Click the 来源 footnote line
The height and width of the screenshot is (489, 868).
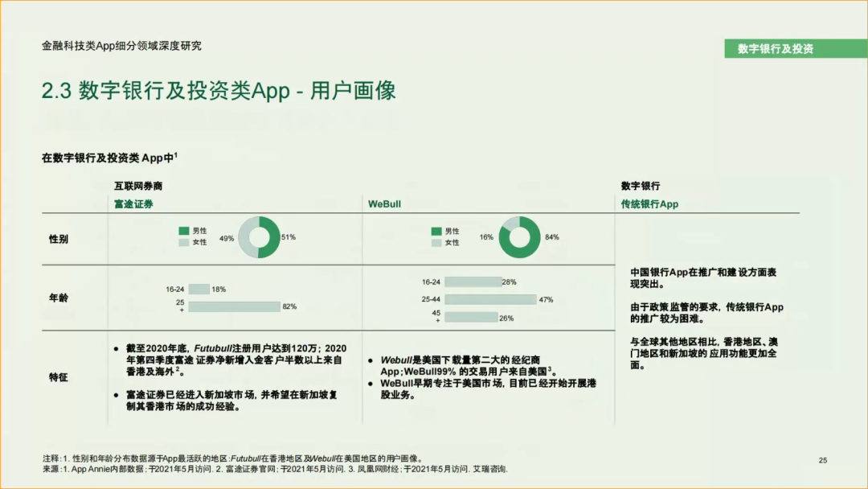275,469
